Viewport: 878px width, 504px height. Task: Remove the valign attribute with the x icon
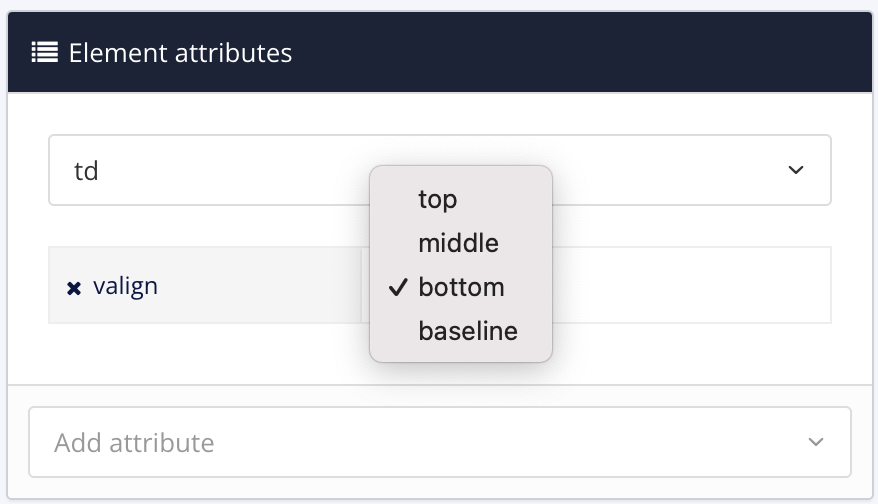click(73, 288)
